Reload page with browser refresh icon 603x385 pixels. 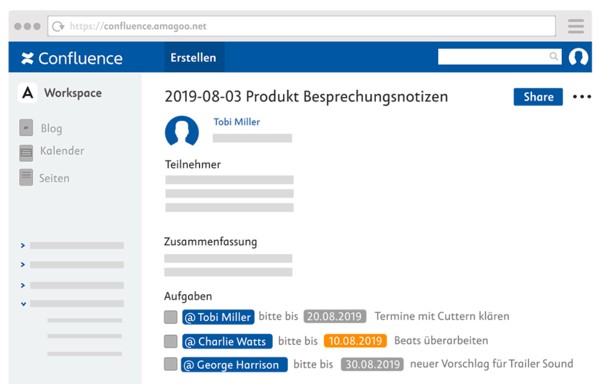pos(58,26)
